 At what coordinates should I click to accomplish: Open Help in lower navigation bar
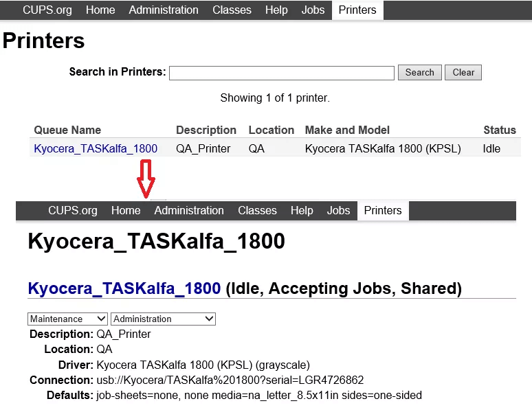tap(302, 210)
